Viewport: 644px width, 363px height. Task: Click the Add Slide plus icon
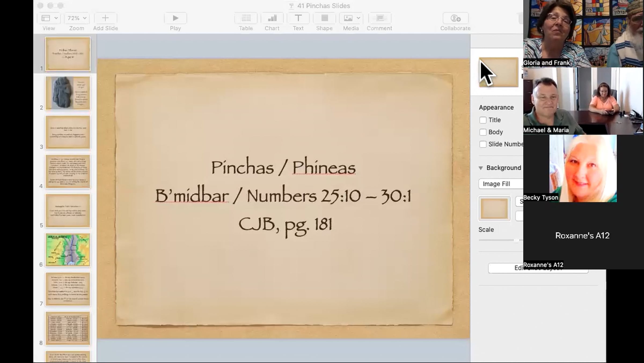pos(105,18)
